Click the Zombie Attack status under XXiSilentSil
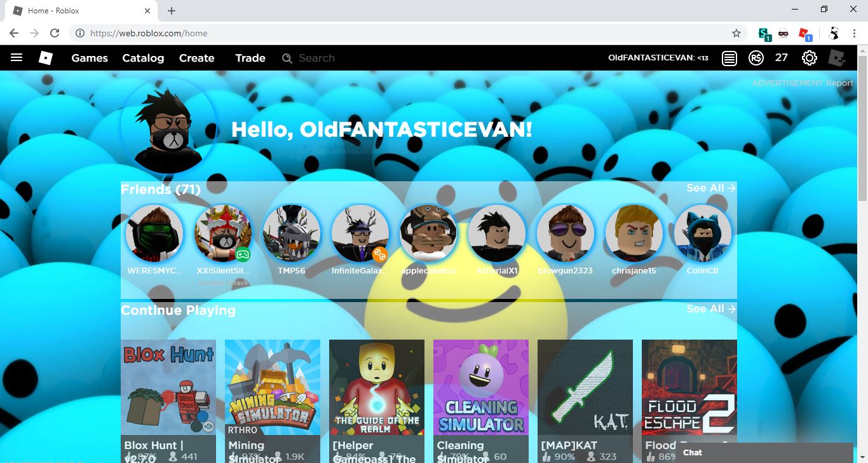This screenshot has width=868, height=463. pyautogui.click(x=223, y=282)
